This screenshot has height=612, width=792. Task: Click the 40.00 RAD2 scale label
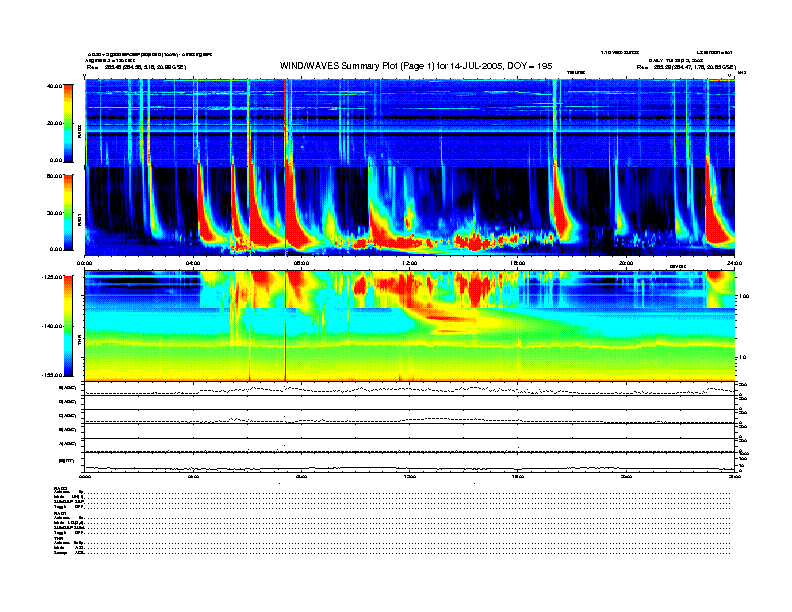click(x=55, y=86)
